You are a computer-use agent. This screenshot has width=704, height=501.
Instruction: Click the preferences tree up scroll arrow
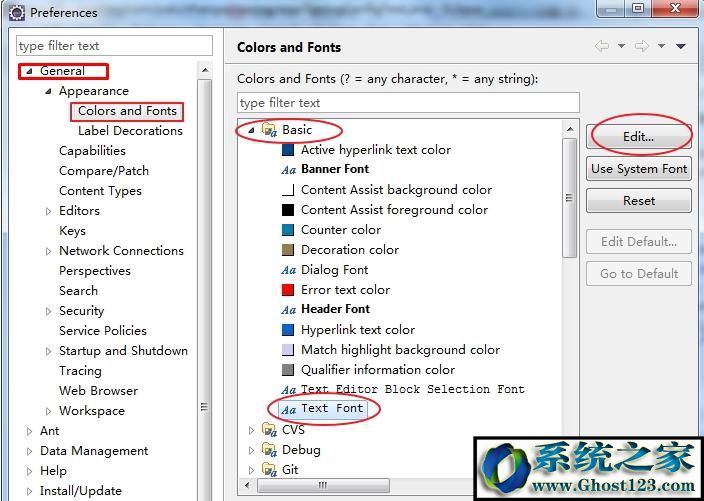coord(205,70)
